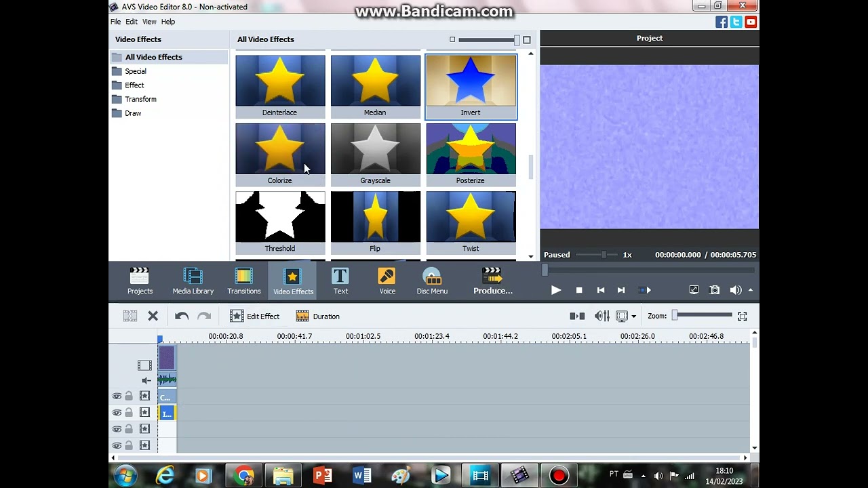Go to the previous frame in preview
The image size is (868, 488).
coord(600,290)
